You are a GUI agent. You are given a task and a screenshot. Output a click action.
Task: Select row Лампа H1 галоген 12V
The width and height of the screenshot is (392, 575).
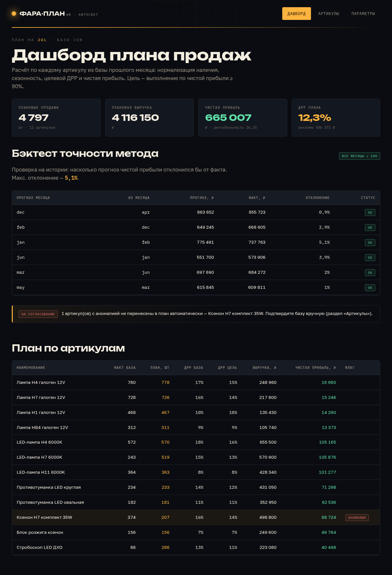196,413
